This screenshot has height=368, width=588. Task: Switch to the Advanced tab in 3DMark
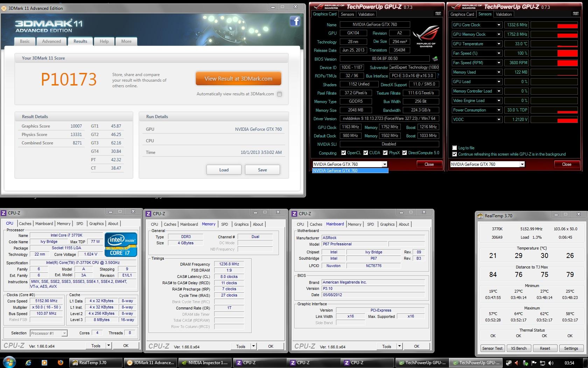click(51, 41)
